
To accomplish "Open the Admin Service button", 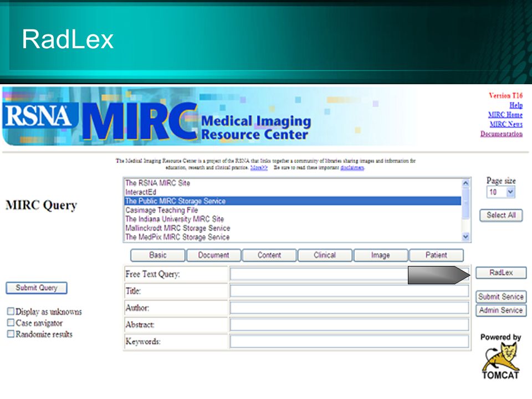I will pos(501,310).
